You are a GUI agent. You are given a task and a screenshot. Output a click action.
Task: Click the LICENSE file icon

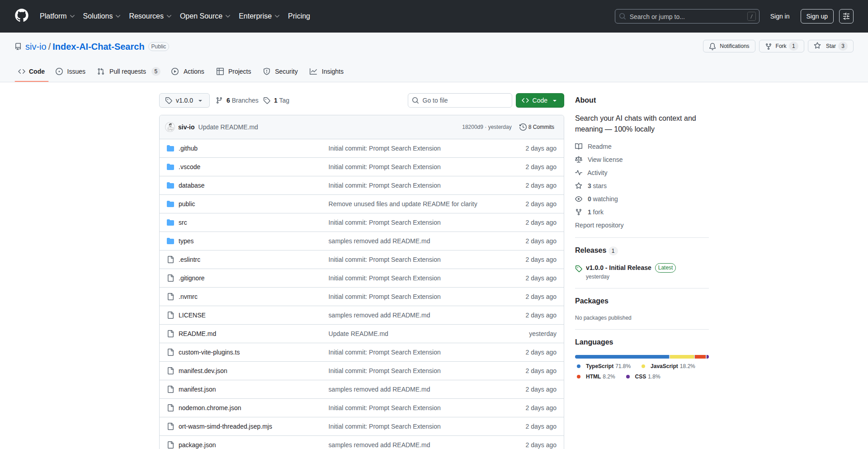tap(170, 315)
